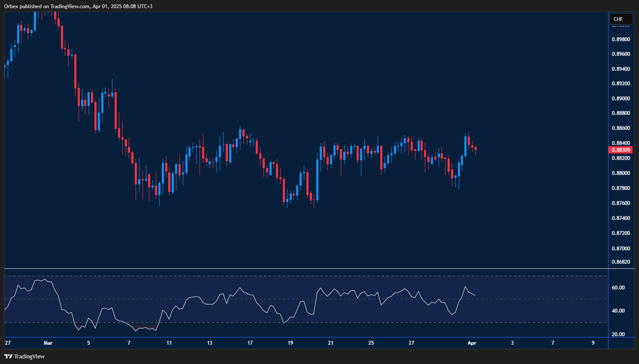Screen dimensions: 639x364
Task: Expand the oscillator pane divider
Action: [x=300, y=269]
